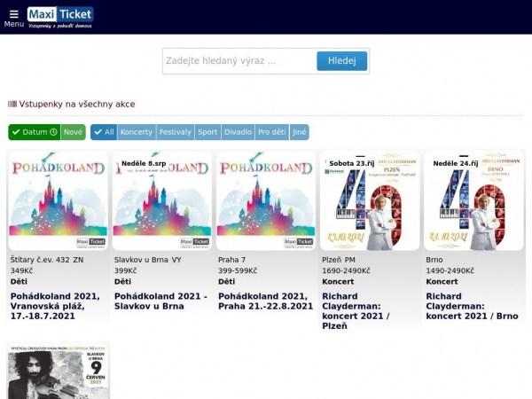Screen dimensions: 532x399
Task: Click price text 1490-2490Kč
Action: [450, 270]
